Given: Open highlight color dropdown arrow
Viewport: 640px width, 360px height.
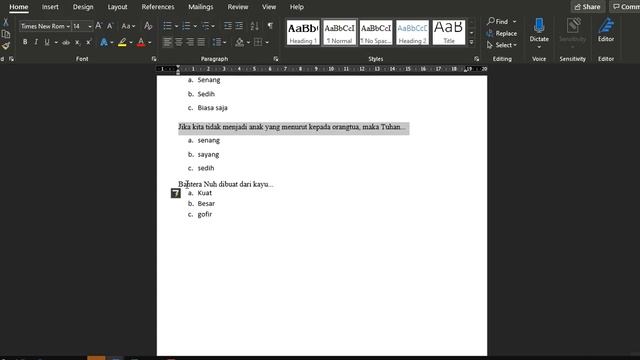Looking at the screenshot, I should [x=131, y=42].
